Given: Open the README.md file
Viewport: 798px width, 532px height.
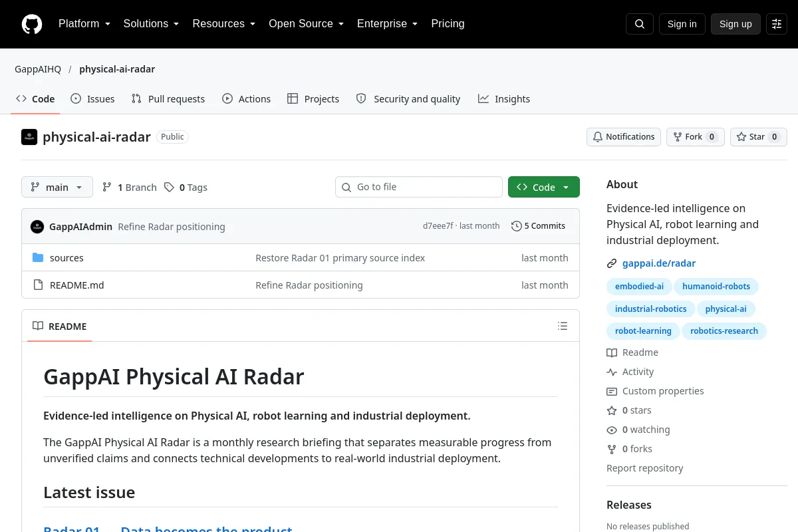Looking at the screenshot, I should (x=77, y=285).
